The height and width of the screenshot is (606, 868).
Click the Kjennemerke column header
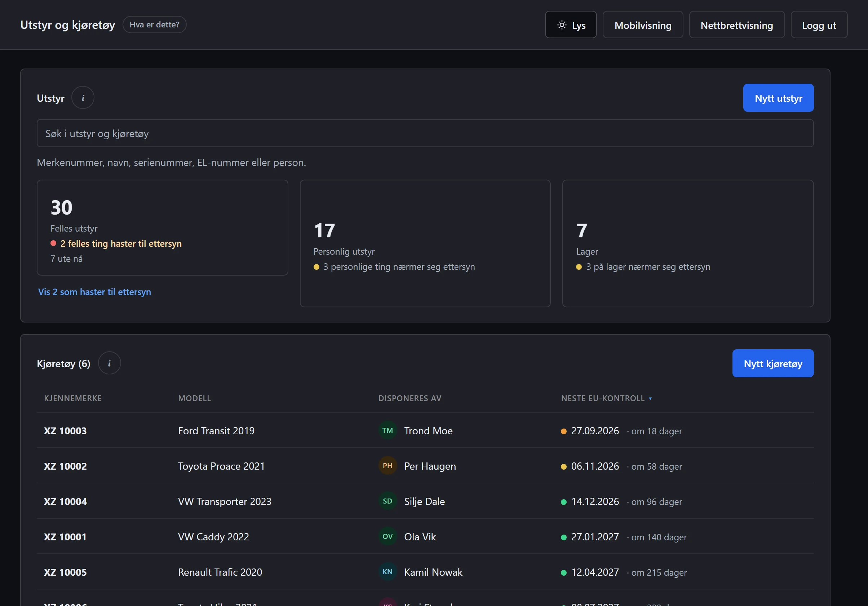click(x=73, y=398)
